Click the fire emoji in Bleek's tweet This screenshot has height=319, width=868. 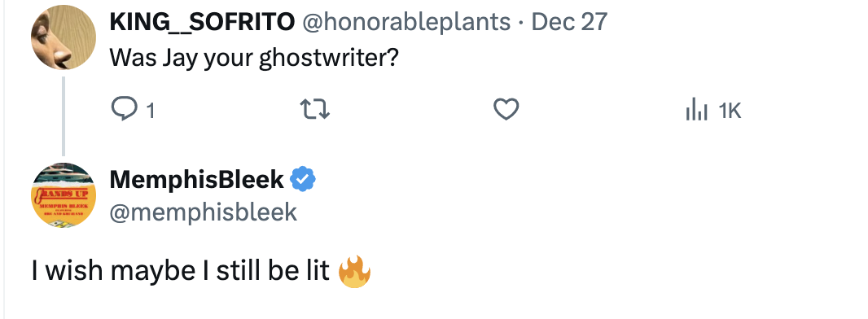pyautogui.click(x=354, y=272)
